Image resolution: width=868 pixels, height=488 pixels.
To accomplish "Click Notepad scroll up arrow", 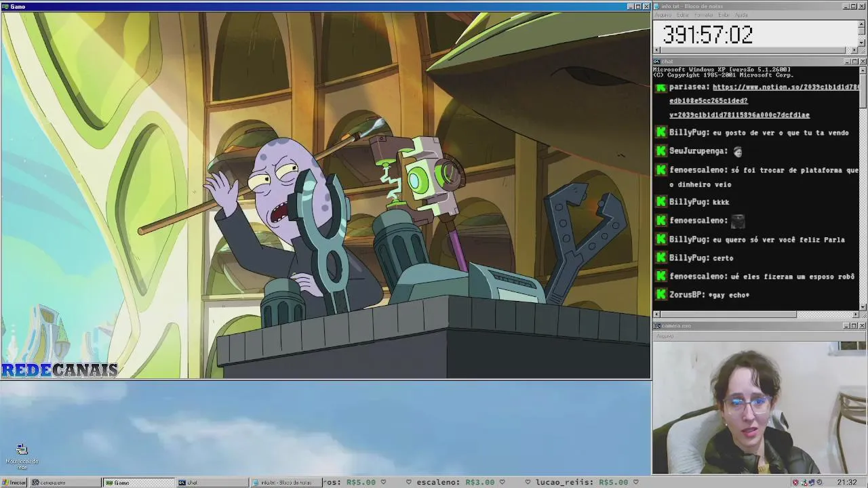I will click(x=861, y=24).
